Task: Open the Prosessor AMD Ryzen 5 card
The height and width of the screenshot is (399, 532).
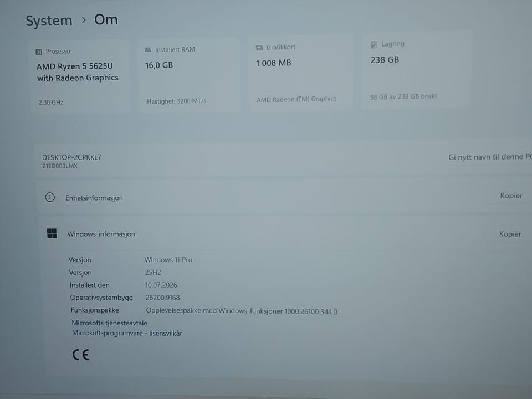Action: 81,76
